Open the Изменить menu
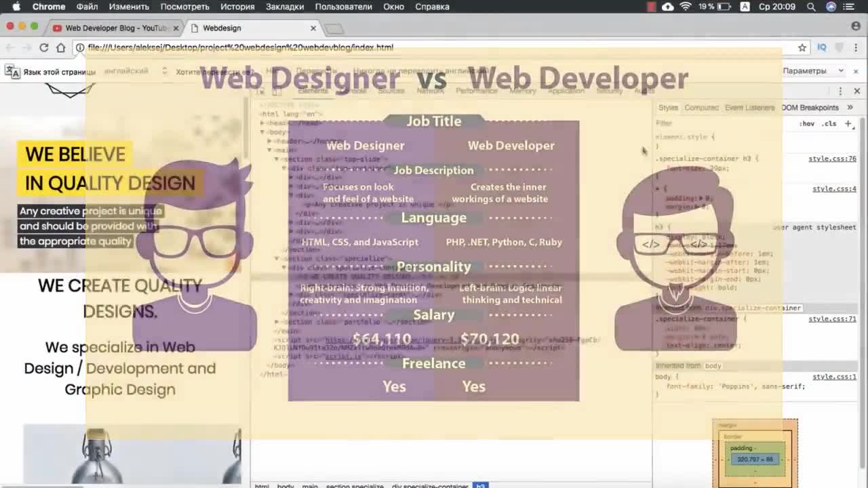Image resolution: width=868 pixels, height=488 pixels. tap(129, 7)
